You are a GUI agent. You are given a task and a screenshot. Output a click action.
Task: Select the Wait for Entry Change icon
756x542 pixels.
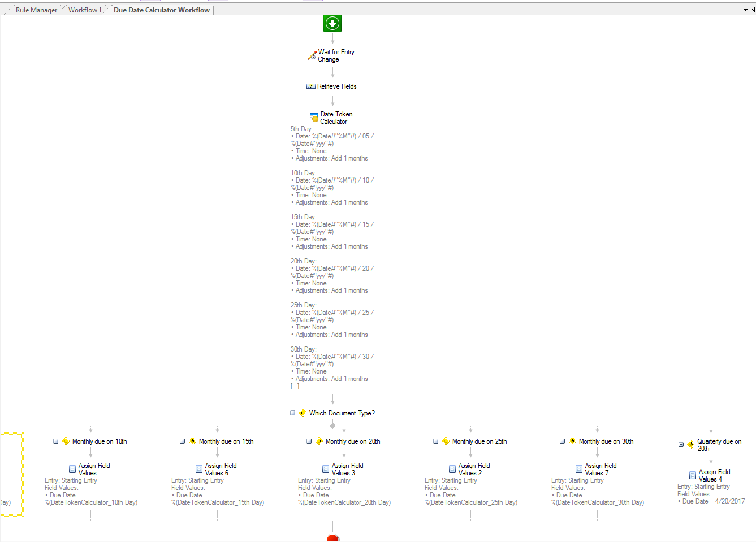pyautogui.click(x=312, y=55)
